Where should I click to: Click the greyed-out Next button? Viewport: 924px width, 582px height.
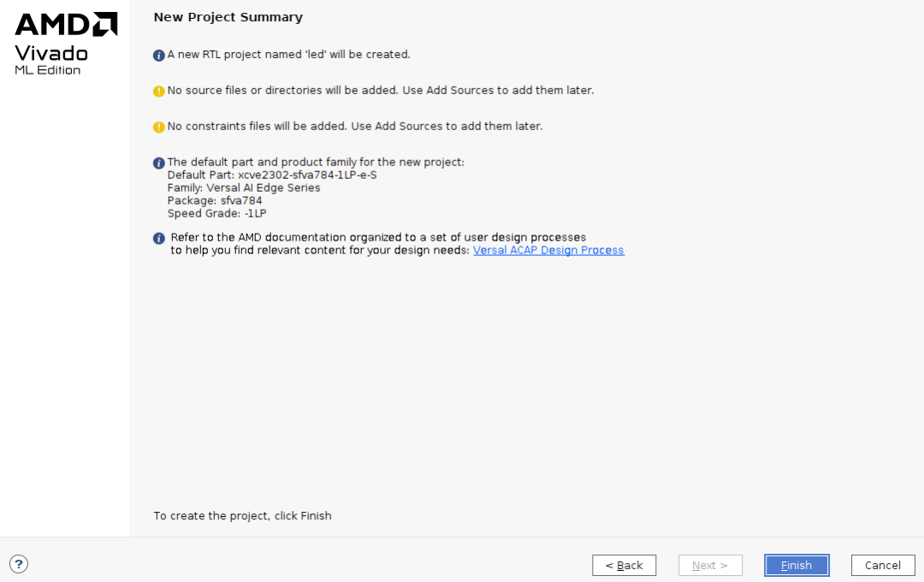point(710,565)
